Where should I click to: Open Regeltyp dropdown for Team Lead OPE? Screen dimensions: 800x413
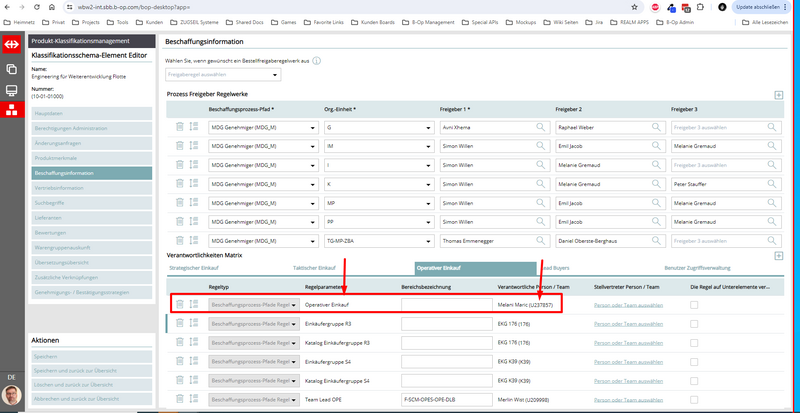coord(294,400)
